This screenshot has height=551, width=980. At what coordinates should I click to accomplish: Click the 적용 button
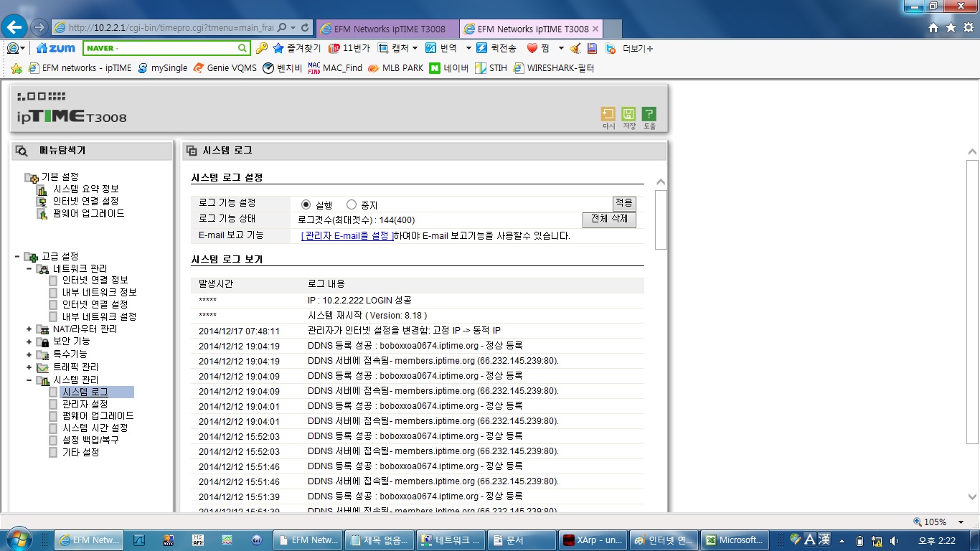[624, 204]
